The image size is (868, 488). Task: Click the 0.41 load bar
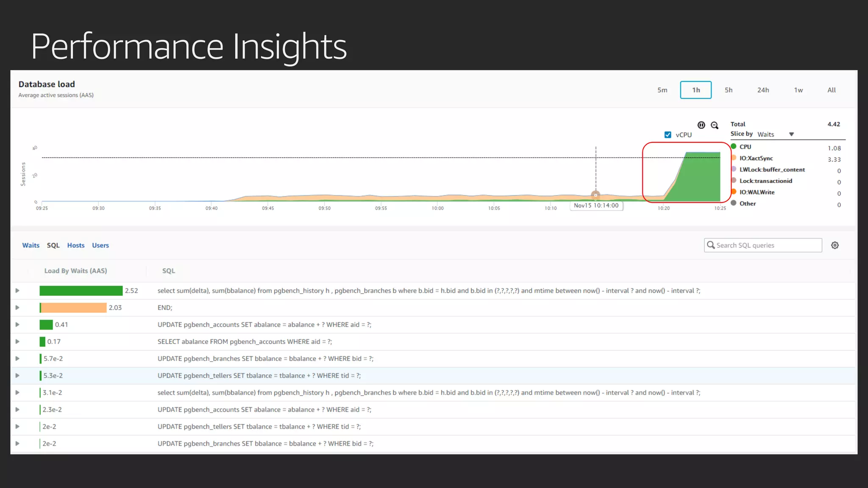coord(46,324)
